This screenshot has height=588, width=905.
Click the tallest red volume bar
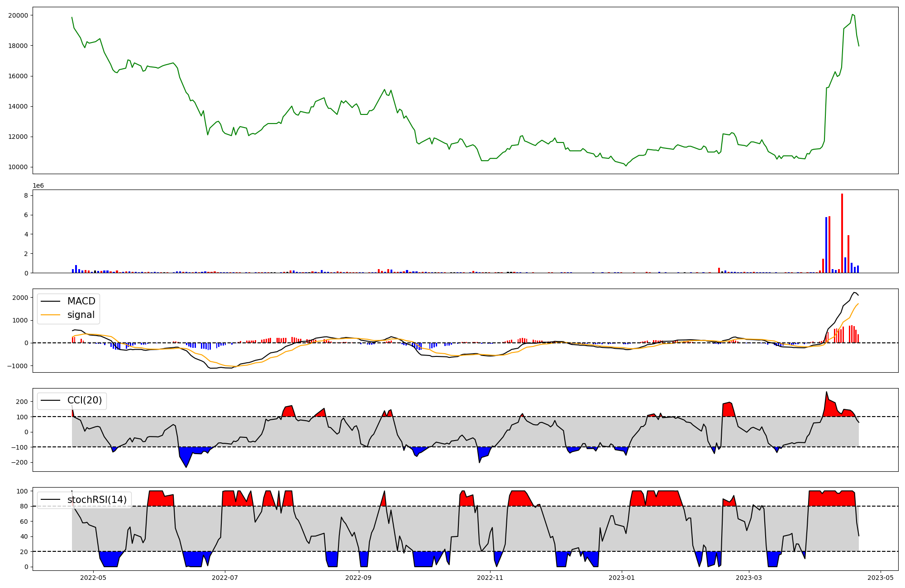point(842,233)
